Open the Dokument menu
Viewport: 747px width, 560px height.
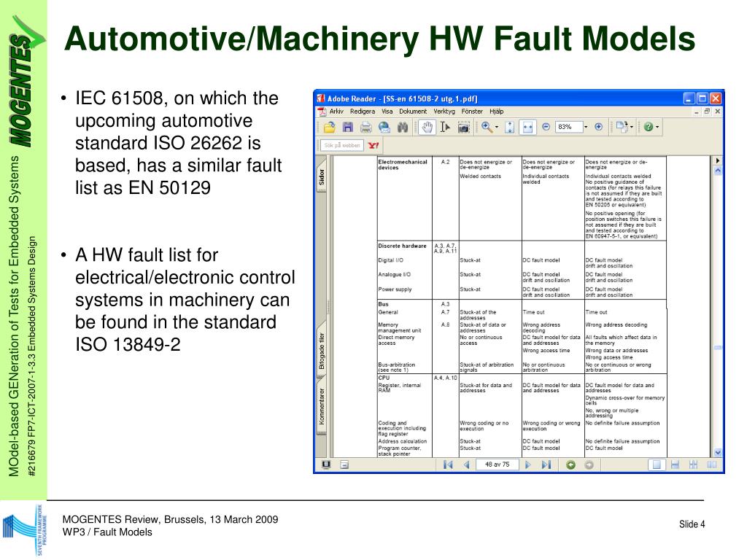[x=413, y=111]
